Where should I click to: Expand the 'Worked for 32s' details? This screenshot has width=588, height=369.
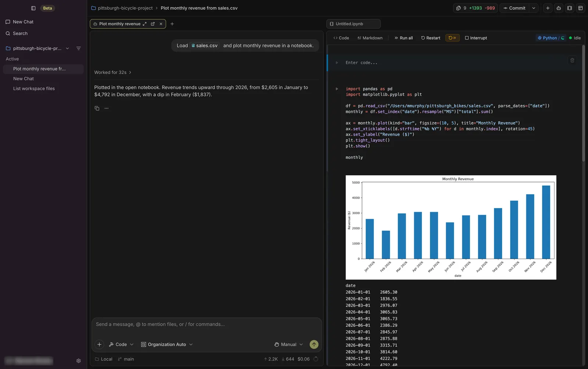tap(112, 72)
